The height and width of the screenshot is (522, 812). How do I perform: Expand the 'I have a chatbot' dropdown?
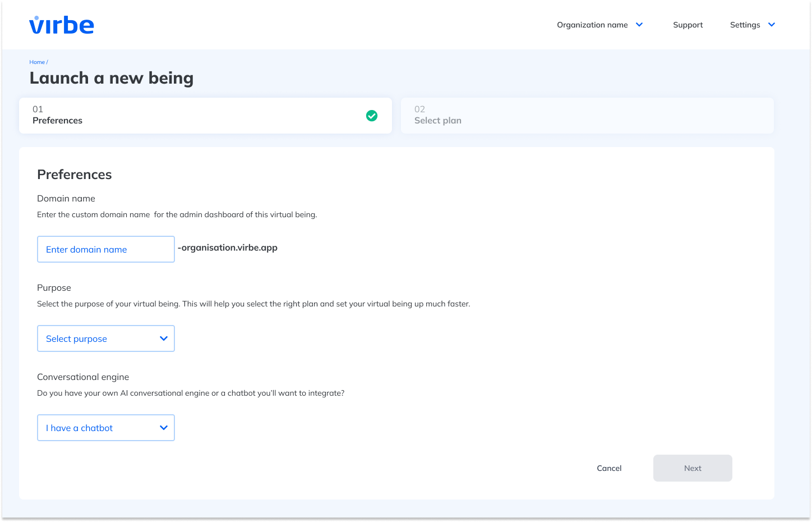coord(105,428)
